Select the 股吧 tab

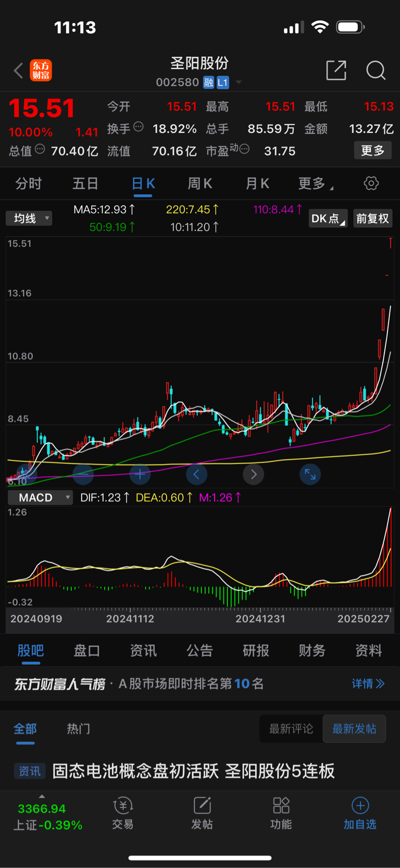coord(31,650)
